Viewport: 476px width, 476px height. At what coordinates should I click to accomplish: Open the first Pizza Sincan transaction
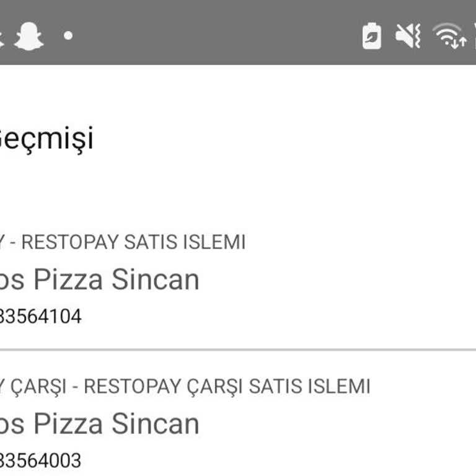click(99, 279)
